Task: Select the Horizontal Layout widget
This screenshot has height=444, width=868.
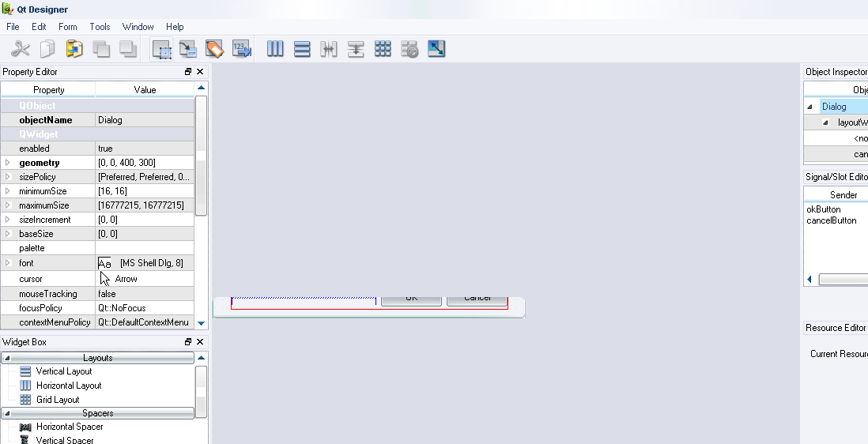Action: [x=60, y=386]
